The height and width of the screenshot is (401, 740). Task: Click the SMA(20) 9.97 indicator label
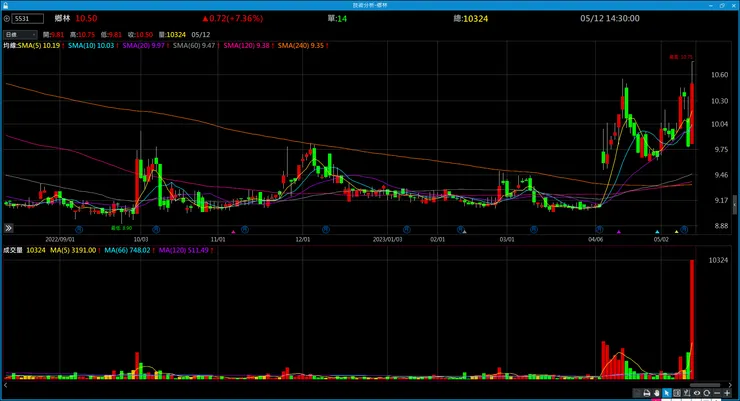coord(143,45)
